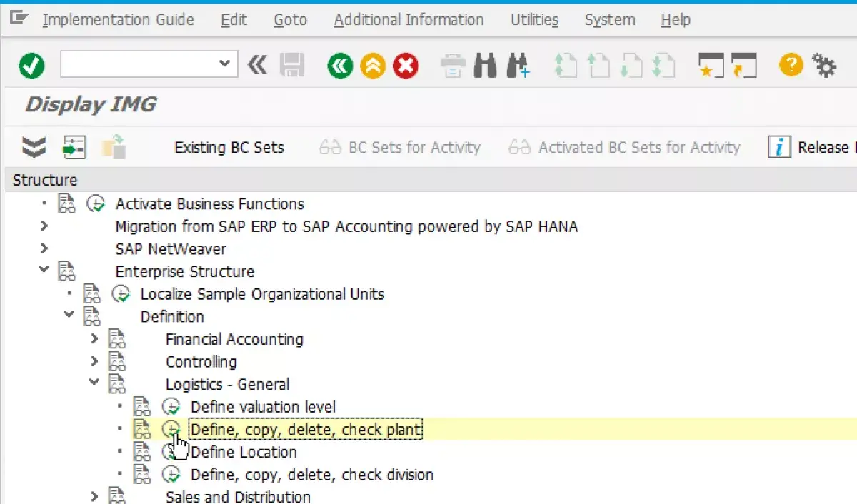The width and height of the screenshot is (857, 504).
Task: Click the Next Page icon
Action: [631, 66]
